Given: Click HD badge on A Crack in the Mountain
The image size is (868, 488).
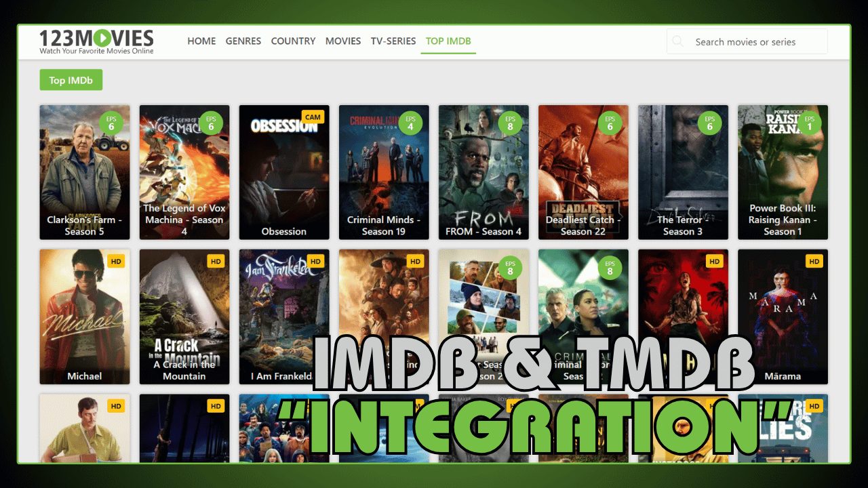Looking at the screenshot, I should coord(216,261).
